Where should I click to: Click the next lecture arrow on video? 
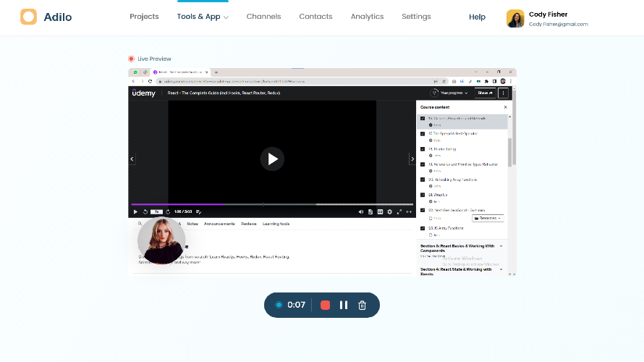pyautogui.click(x=412, y=159)
